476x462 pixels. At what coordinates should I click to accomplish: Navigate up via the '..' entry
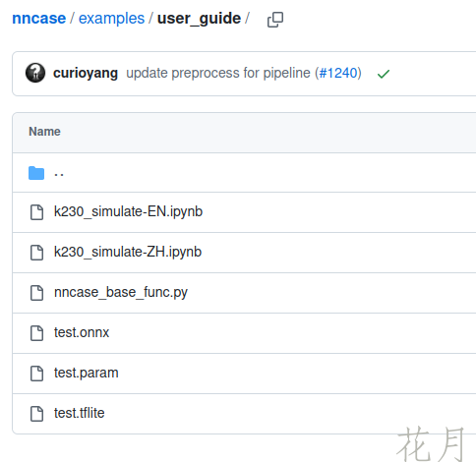[59, 173]
